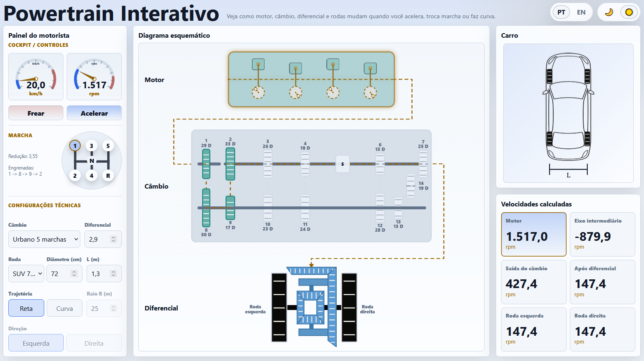Select the Roda direita speed card

click(602, 330)
